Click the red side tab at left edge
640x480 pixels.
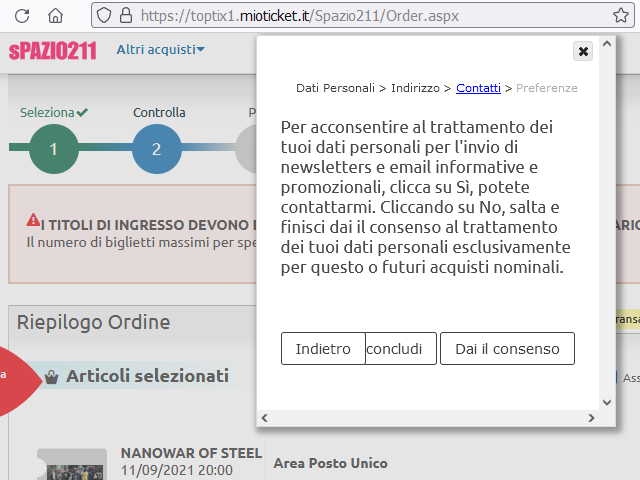click(x=18, y=381)
